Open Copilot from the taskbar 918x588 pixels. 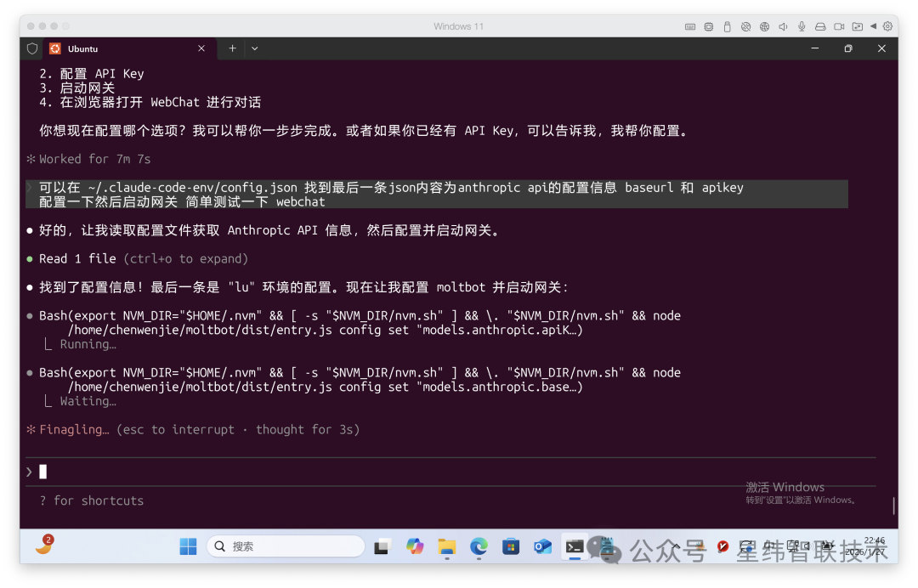point(415,546)
